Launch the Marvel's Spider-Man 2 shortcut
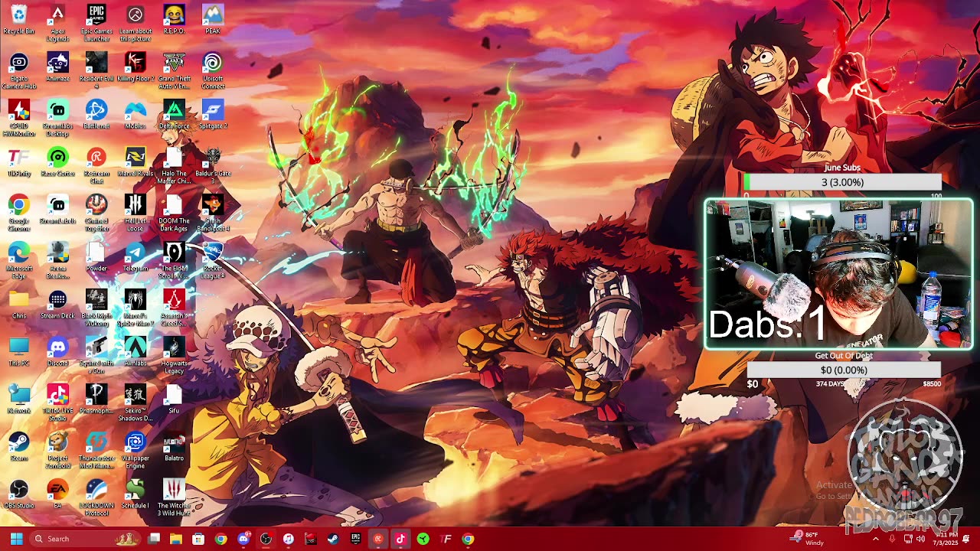This screenshot has height=551, width=980. tap(136, 308)
